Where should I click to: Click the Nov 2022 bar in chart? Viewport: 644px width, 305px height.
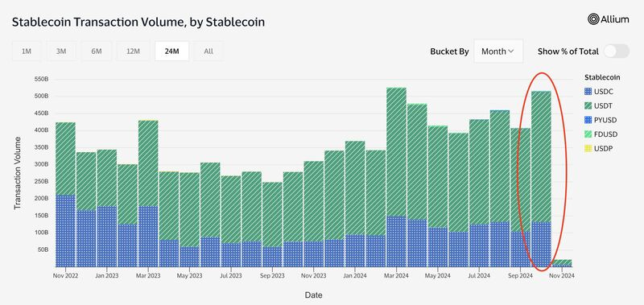(x=65, y=195)
